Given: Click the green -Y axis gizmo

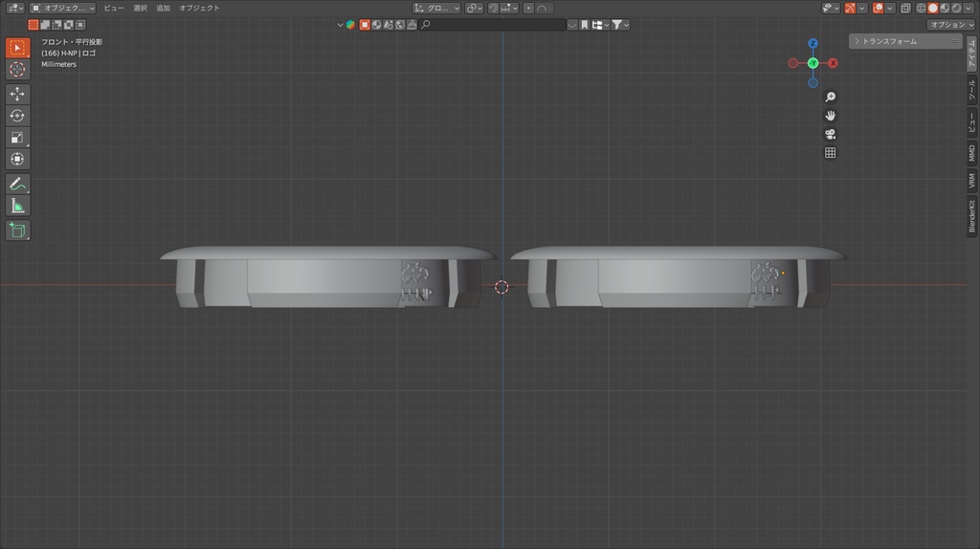Looking at the screenshot, I should (813, 63).
